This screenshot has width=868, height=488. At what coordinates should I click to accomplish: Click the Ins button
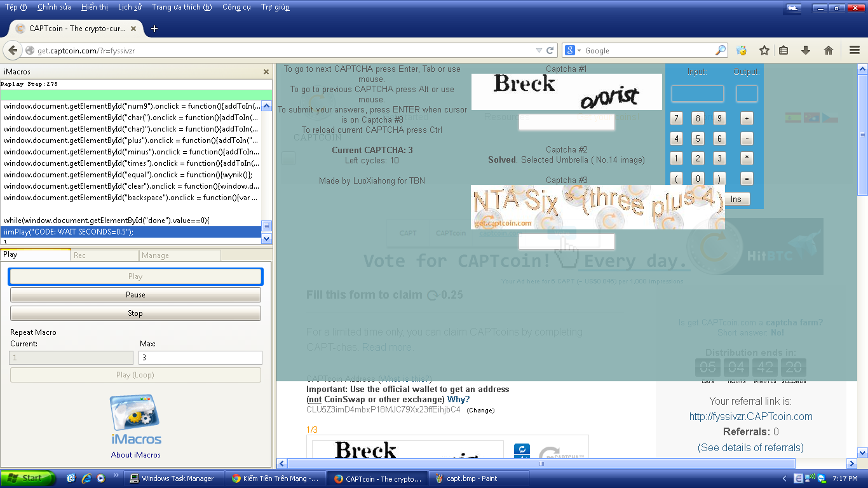[736, 199]
